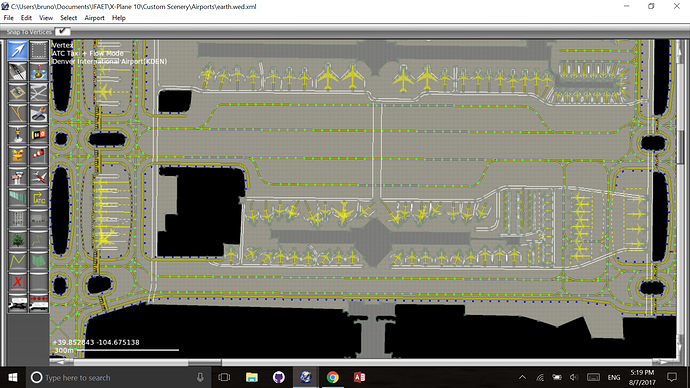Activate the ATC Taxi Routes tool

click(39, 198)
